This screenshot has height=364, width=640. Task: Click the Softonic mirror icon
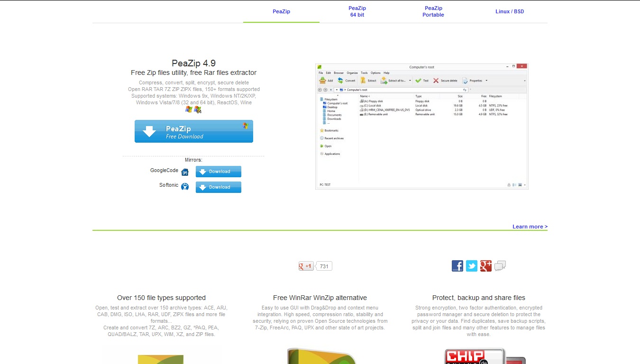click(185, 186)
